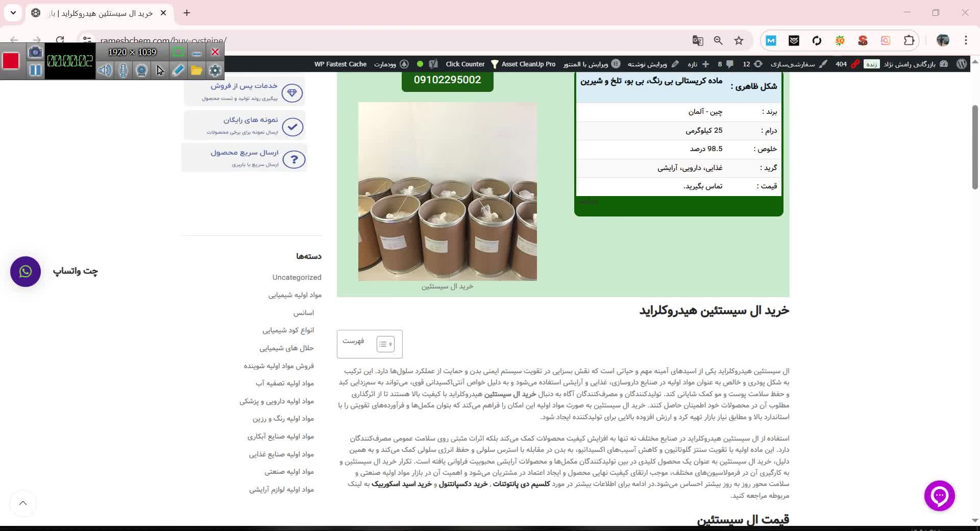Open Click Counter admin bar item

pyautogui.click(x=465, y=64)
